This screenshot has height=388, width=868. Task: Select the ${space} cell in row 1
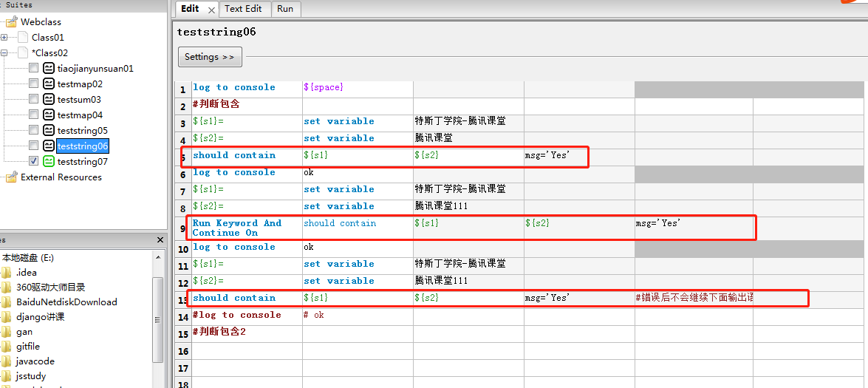[x=358, y=88]
